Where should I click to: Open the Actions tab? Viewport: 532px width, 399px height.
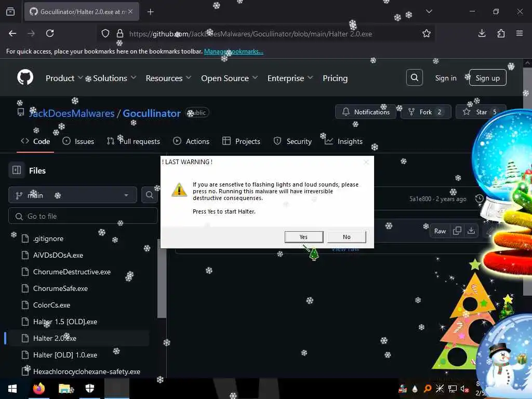click(191, 141)
